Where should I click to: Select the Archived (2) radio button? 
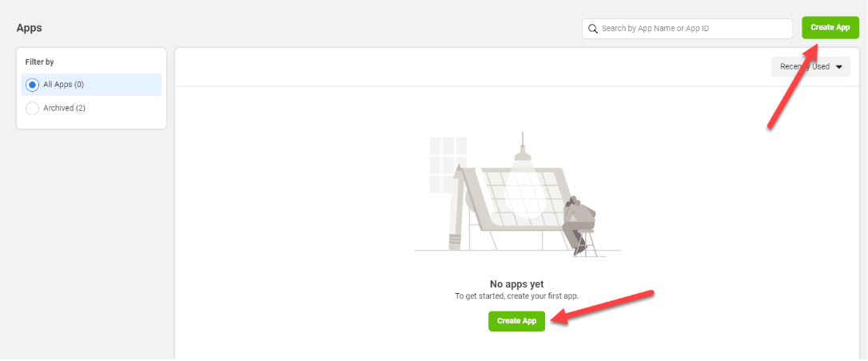(32, 109)
